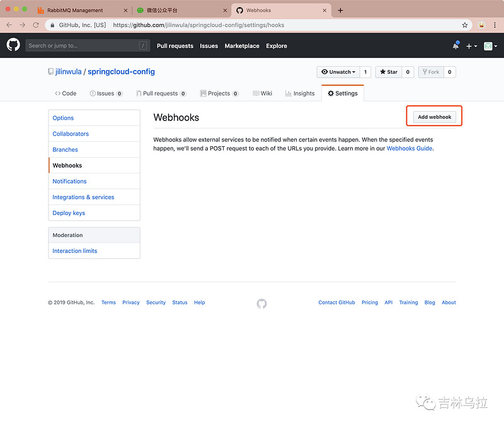This screenshot has width=504, height=425.
Task: Click the footer GitHub logo
Action: coord(261,303)
